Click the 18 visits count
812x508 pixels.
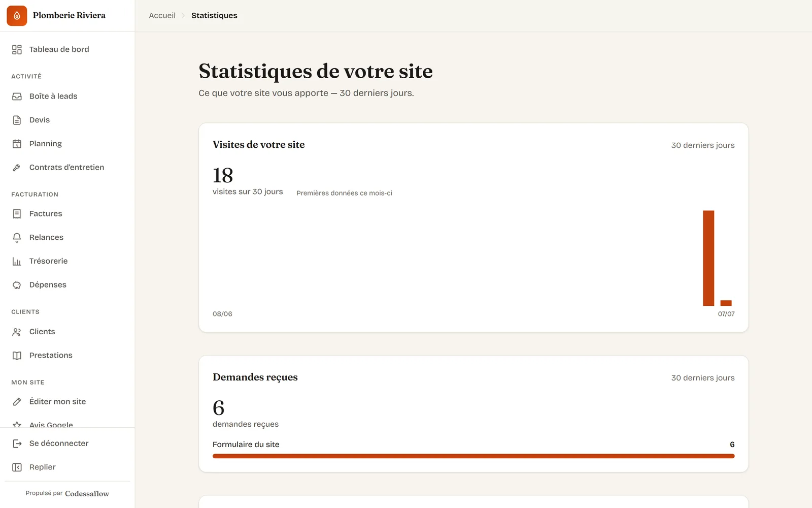pos(223,176)
